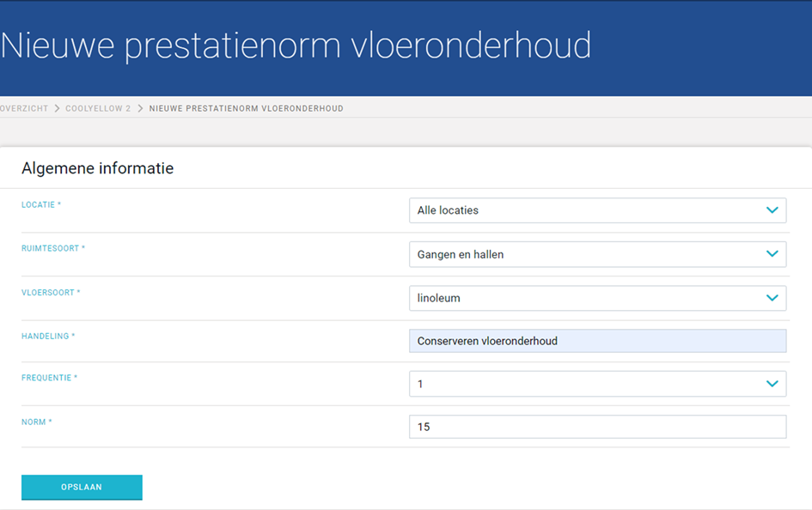812x510 pixels.
Task: Open COOLYELLOW 2 breadcrumb link
Action: click(x=98, y=109)
